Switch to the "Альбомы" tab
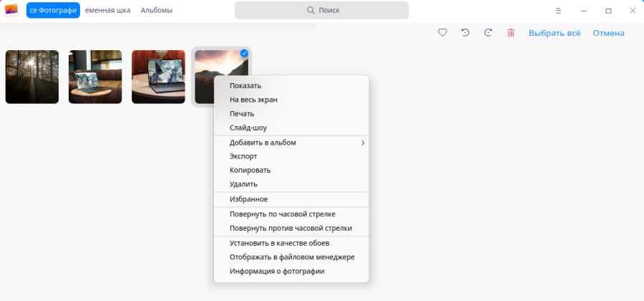Image resolution: width=644 pixels, height=301 pixels. (x=156, y=11)
